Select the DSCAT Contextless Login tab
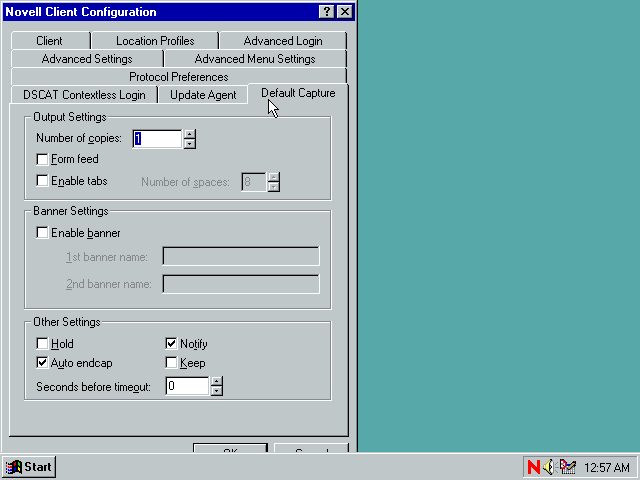 (x=84, y=95)
